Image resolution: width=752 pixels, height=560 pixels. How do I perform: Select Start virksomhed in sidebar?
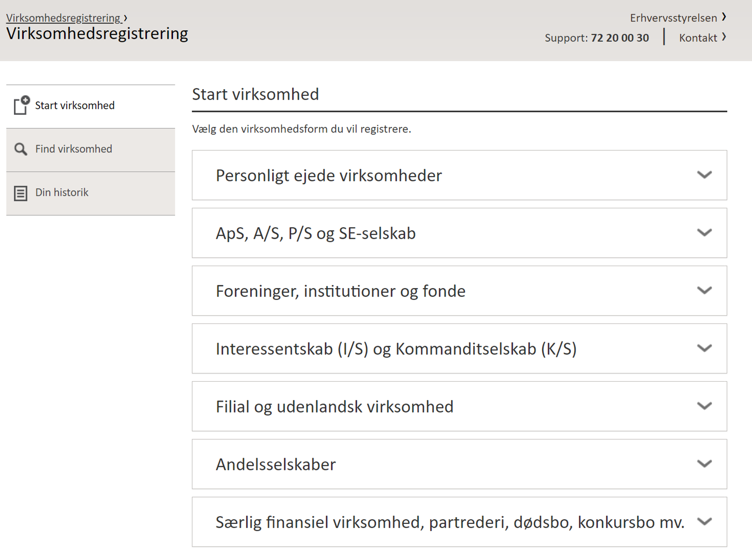click(x=75, y=106)
